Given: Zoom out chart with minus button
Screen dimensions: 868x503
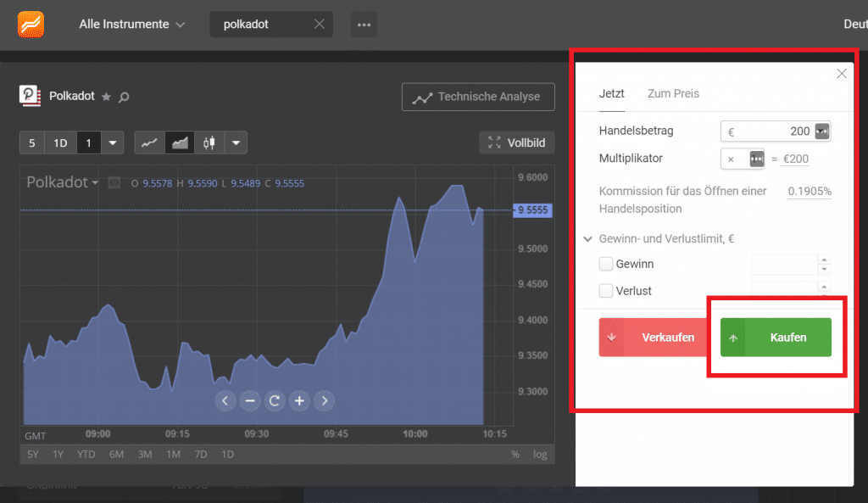Looking at the screenshot, I should (x=250, y=400).
